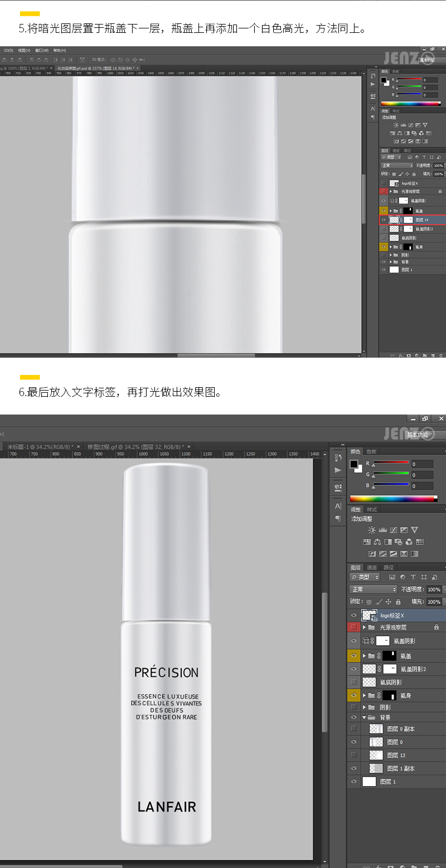Open 窗口(W) menu in step 5 window
446x868 pixels.
pyautogui.click(x=42, y=50)
